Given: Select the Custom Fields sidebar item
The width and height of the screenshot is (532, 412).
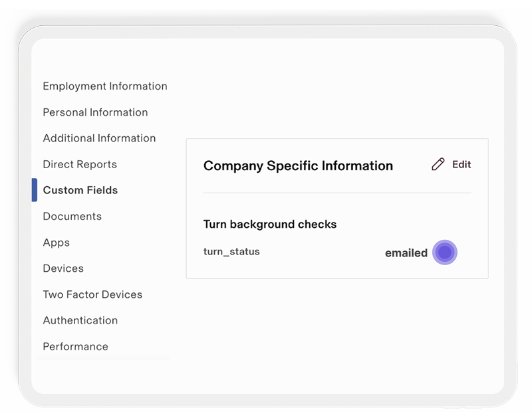Looking at the screenshot, I should (80, 190).
